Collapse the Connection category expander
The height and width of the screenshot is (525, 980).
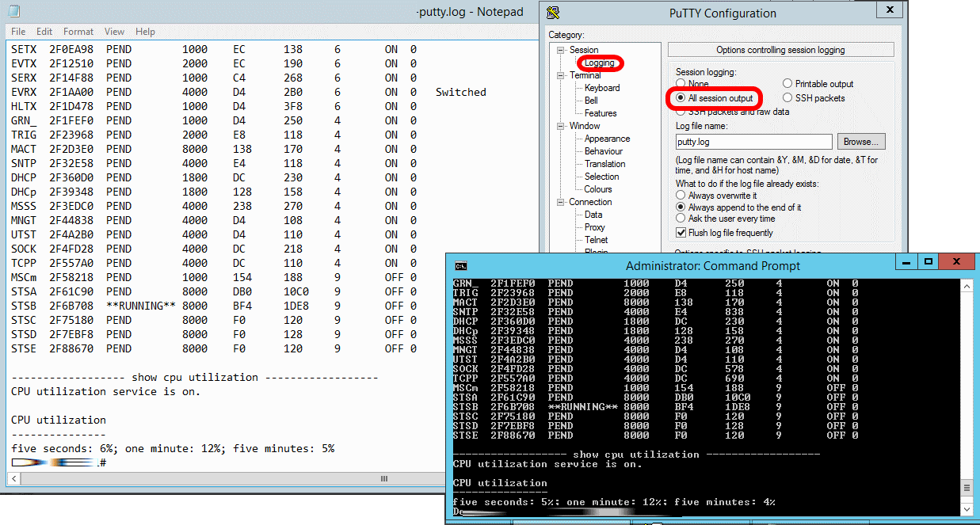coord(561,202)
